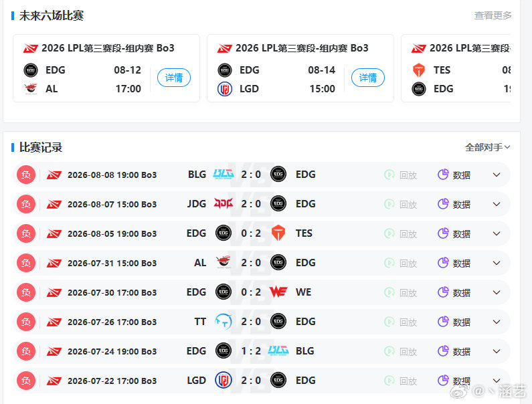
Task: Expand the 2026-07-31 AL vs EDG row
Action: point(497,263)
